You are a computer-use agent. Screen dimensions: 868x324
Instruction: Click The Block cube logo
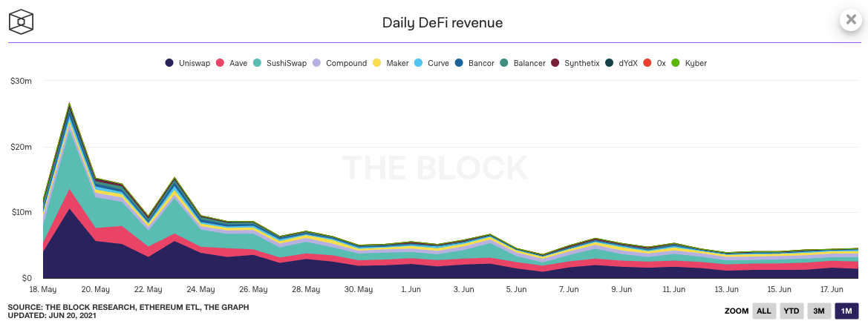pos(22,22)
